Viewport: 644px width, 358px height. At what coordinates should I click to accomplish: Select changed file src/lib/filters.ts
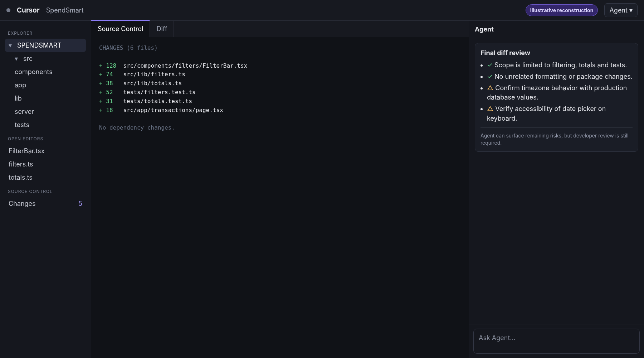(154, 74)
